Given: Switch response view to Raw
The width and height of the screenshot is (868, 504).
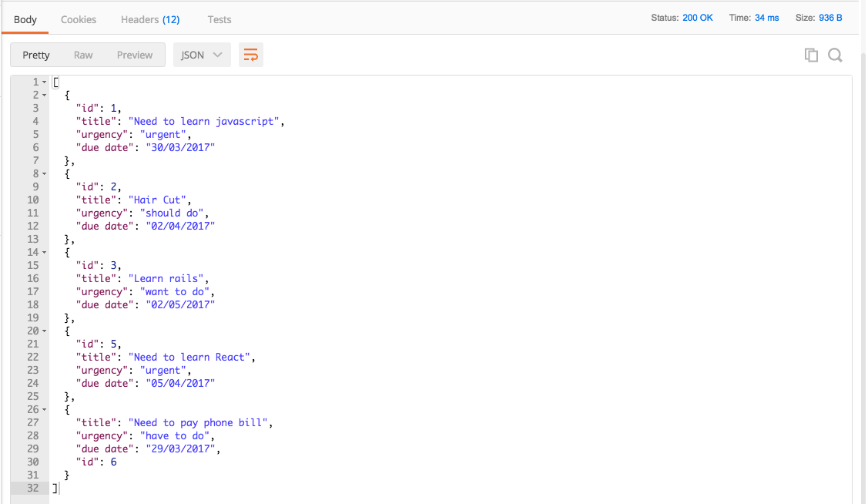Looking at the screenshot, I should point(83,55).
